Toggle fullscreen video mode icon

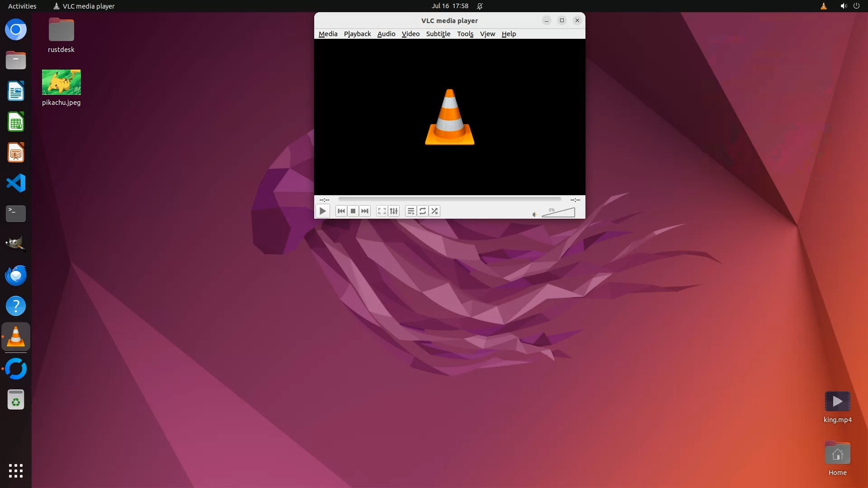(x=382, y=211)
